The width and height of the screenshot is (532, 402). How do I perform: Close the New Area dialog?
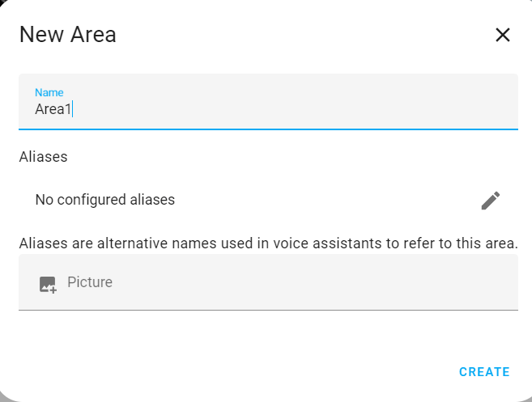tap(503, 35)
